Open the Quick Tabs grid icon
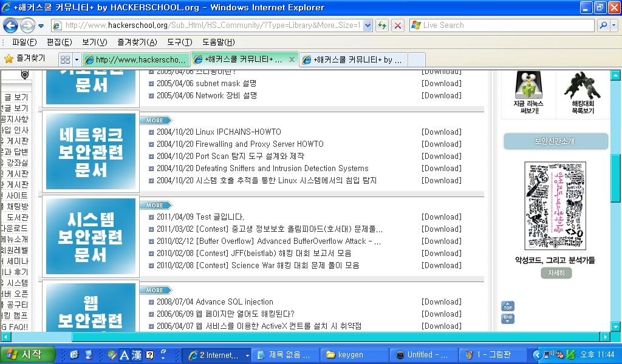The image size is (622, 364). point(65,59)
